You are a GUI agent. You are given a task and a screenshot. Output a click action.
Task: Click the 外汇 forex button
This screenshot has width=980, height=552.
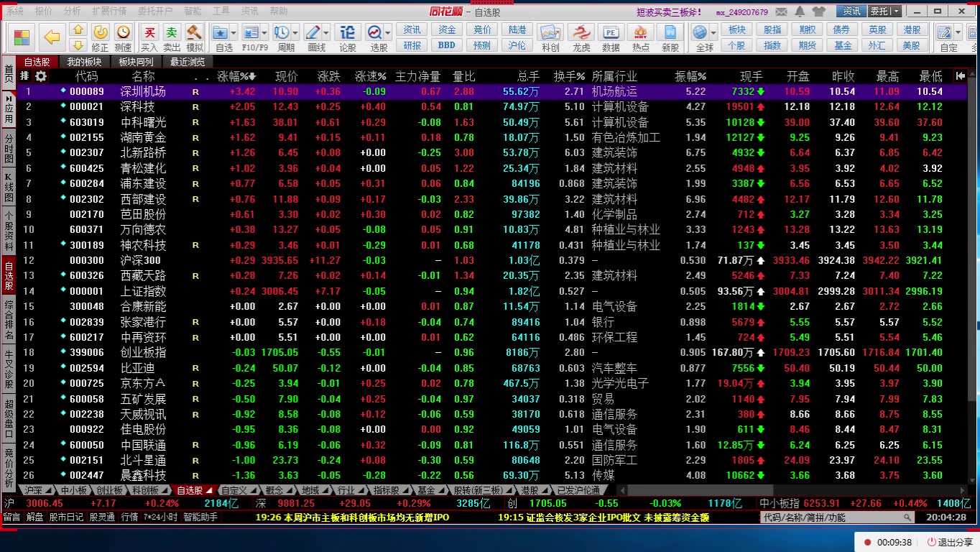pyautogui.click(x=877, y=45)
